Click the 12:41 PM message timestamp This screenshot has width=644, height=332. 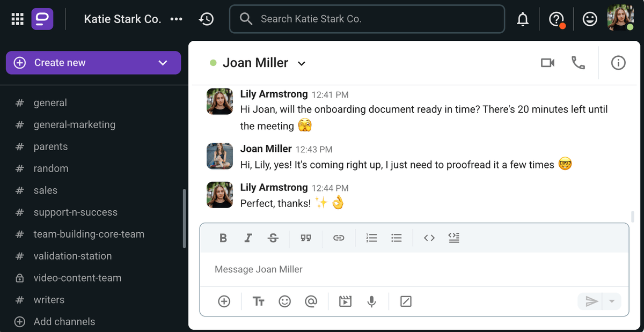[330, 95]
